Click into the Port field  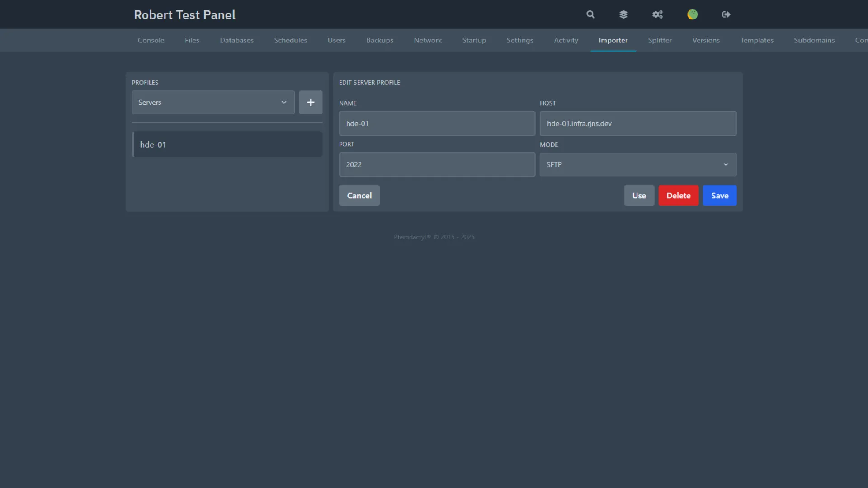point(437,164)
